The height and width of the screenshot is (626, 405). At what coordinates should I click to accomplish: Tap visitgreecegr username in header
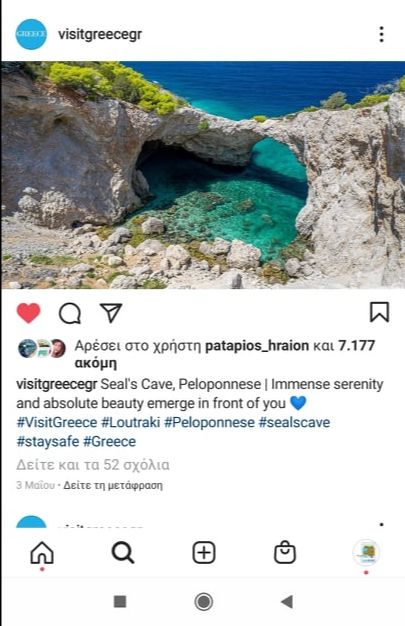pos(100,34)
